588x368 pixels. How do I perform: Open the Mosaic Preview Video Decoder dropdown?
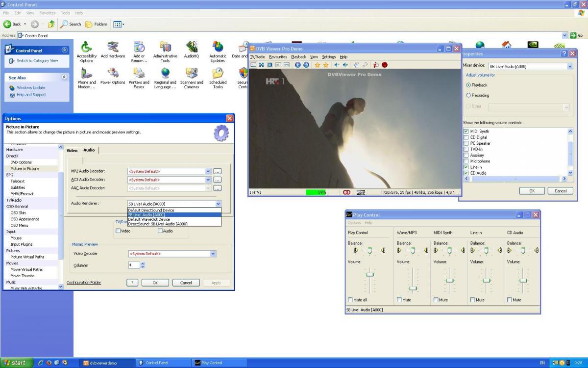pyautogui.click(x=213, y=254)
